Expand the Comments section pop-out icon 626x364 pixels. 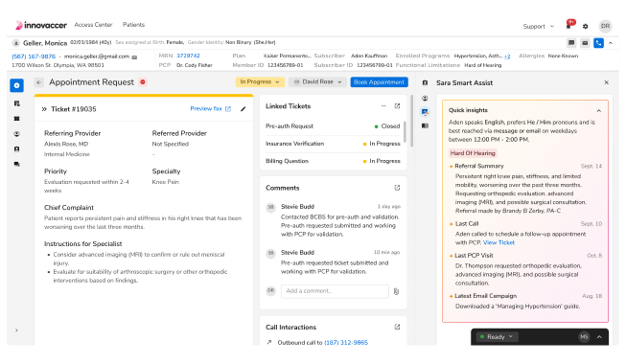coord(397,188)
